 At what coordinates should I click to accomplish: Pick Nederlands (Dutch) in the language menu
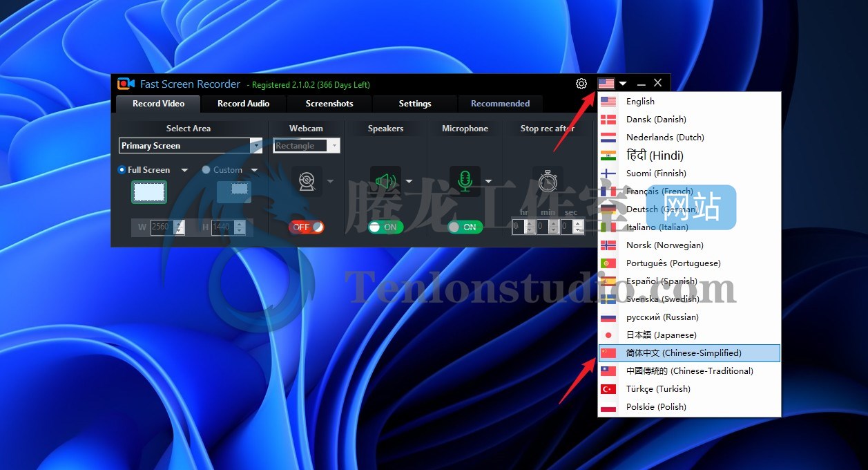[689, 138]
